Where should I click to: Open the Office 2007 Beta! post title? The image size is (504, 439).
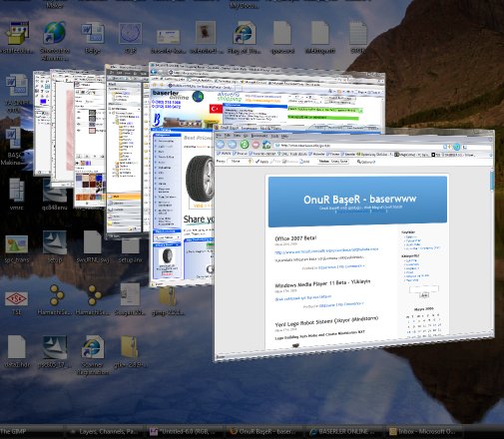pyautogui.click(x=295, y=238)
